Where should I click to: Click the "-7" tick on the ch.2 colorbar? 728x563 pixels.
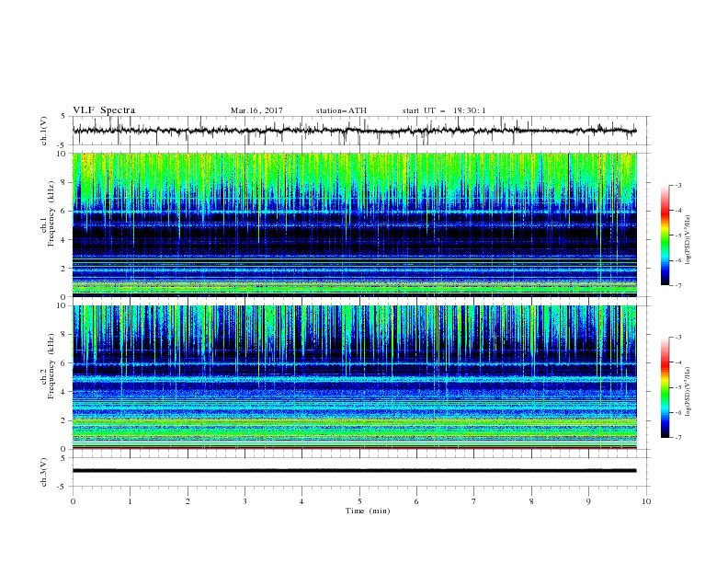678,438
